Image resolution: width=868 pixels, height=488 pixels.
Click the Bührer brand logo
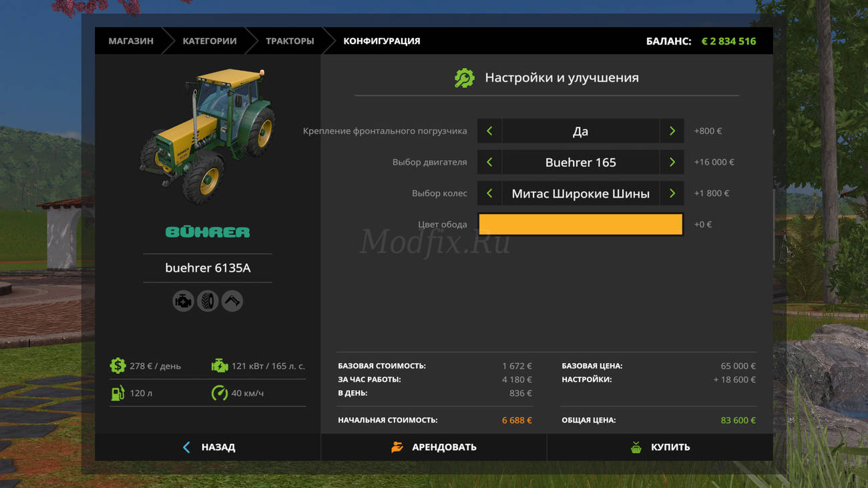tap(208, 232)
